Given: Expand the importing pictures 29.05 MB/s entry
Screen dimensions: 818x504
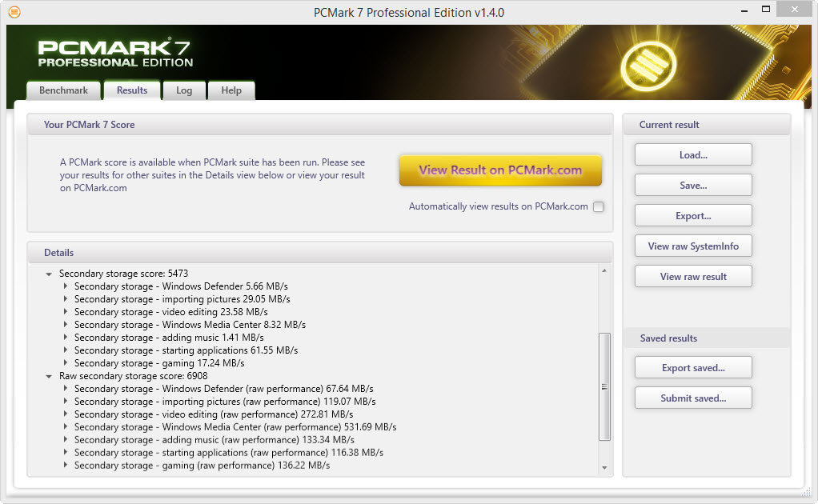Looking at the screenshot, I should (x=65, y=298).
